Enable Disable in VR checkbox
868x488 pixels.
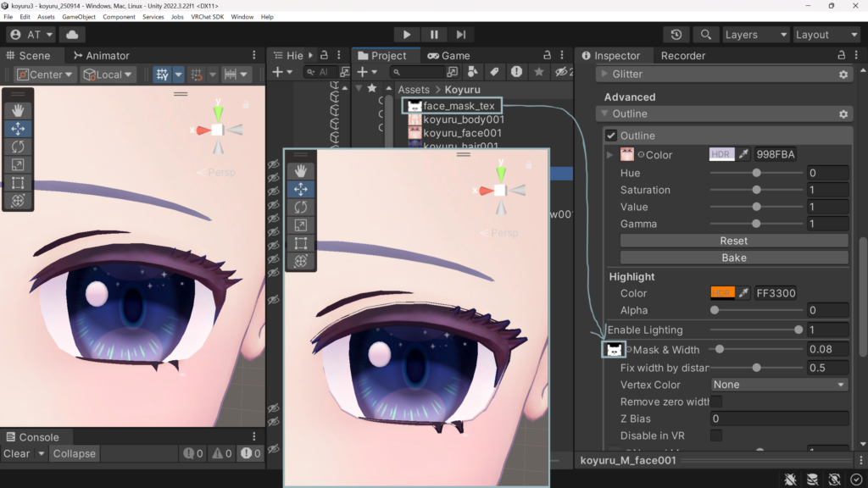716,435
